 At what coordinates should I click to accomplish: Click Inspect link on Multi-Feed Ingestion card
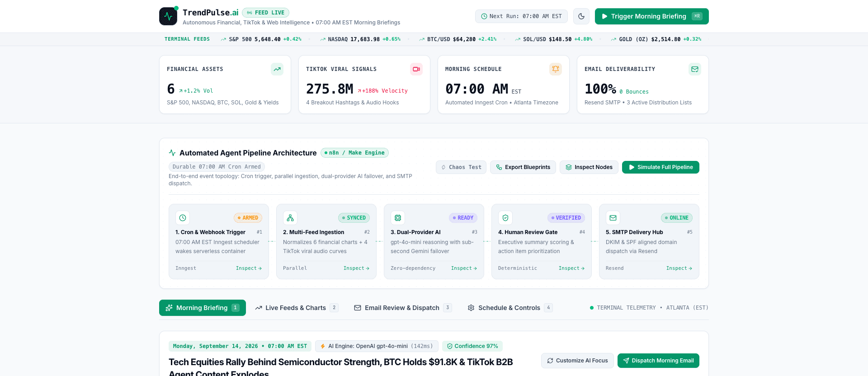pyautogui.click(x=356, y=268)
